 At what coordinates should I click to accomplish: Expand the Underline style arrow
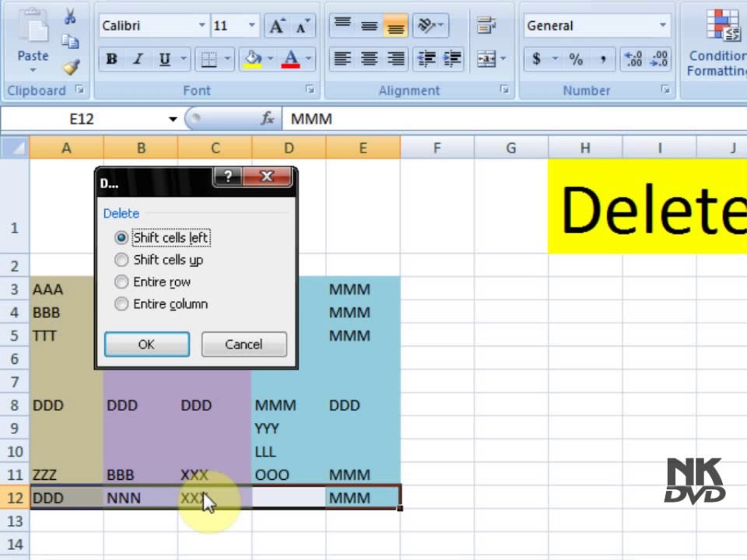[x=184, y=59]
